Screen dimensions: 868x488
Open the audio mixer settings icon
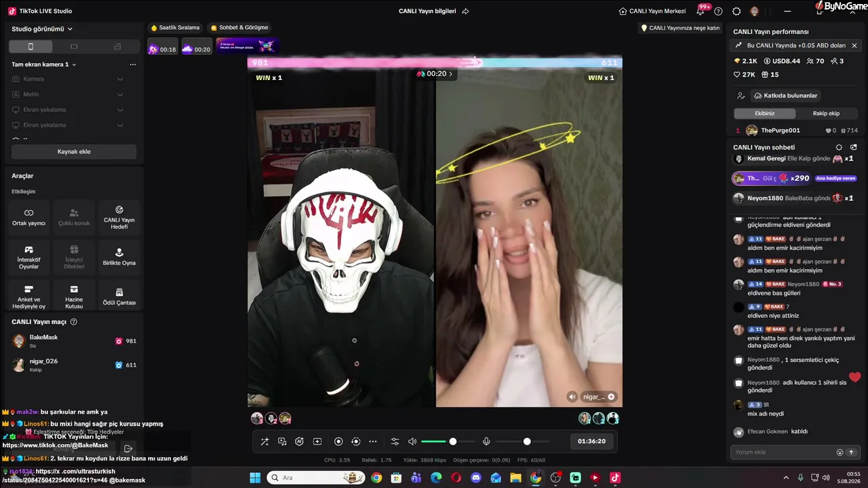[x=395, y=441]
